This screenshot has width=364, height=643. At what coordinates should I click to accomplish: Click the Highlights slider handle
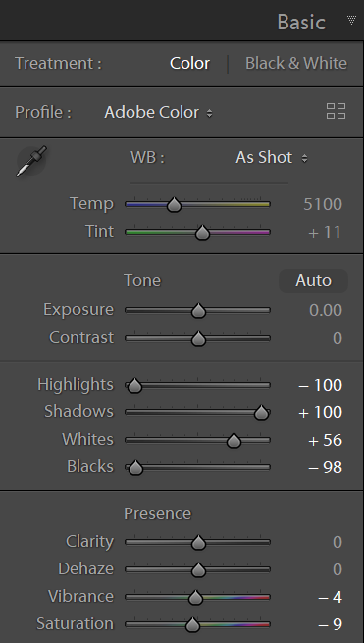click(x=134, y=386)
